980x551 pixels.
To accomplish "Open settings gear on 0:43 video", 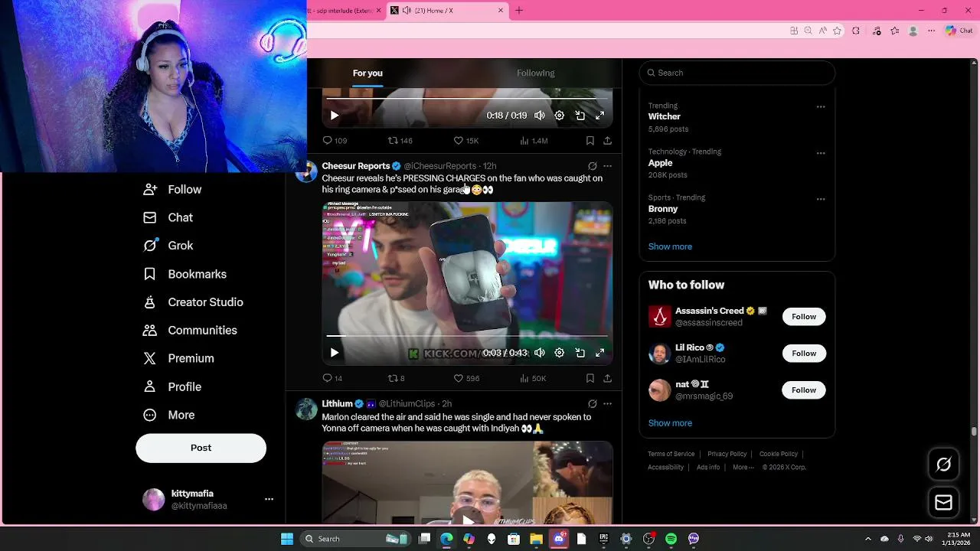I will tap(560, 353).
